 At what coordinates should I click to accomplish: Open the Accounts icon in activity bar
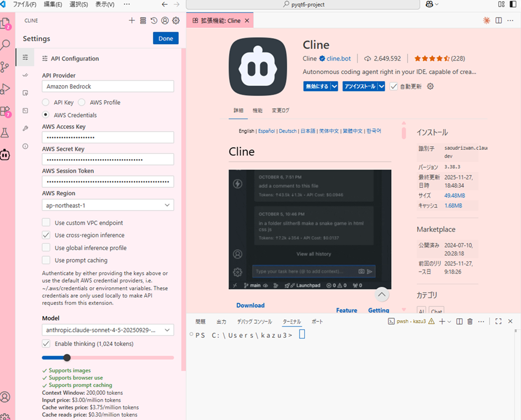(x=5, y=397)
